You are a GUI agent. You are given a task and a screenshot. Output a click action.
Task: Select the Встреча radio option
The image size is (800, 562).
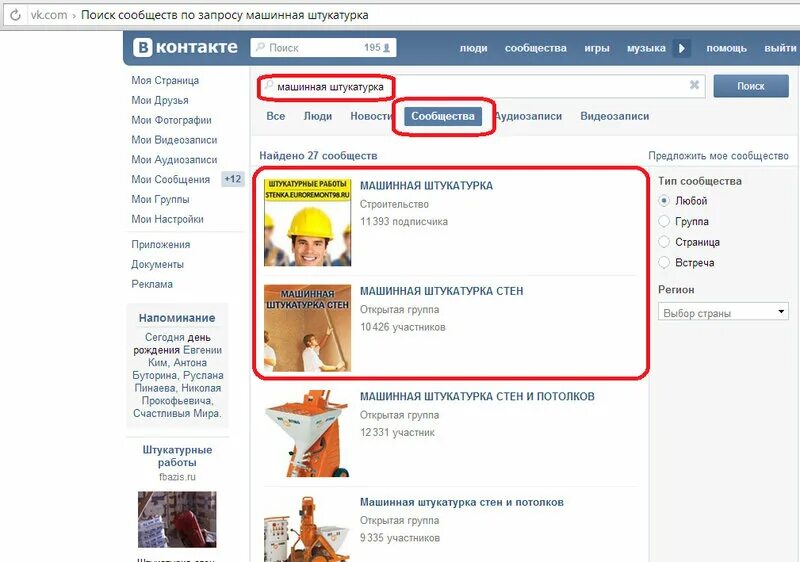(664, 263)
